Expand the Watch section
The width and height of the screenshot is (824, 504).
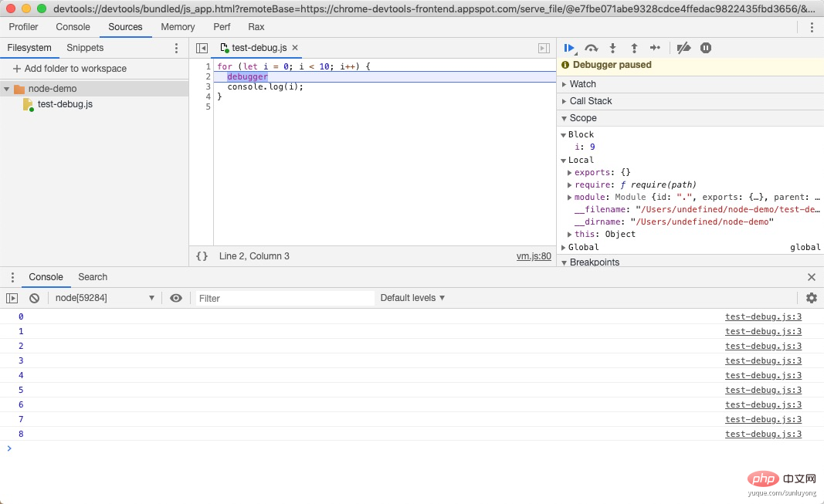(x=582, y=84)
